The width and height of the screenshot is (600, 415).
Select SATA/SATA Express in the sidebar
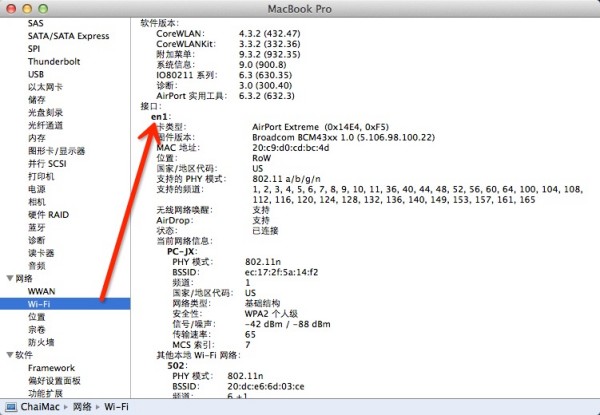[x=68, y=36]
